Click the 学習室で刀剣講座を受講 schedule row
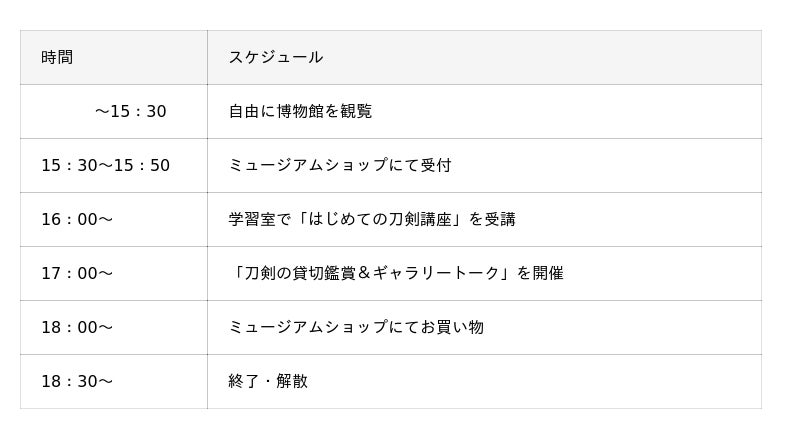800x439 pixels. pos(371,219)
